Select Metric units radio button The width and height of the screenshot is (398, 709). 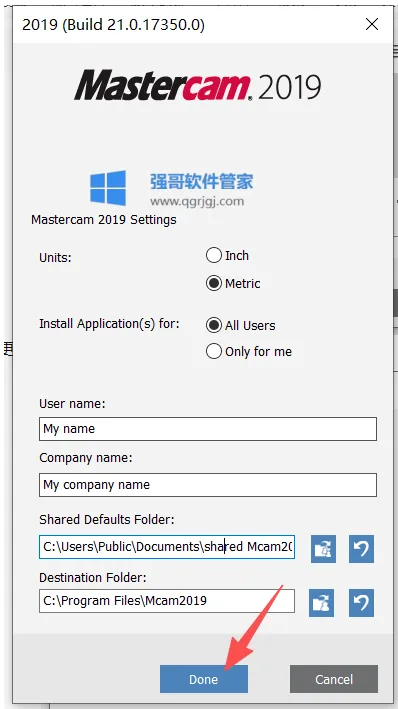click(x=214, y=284)
